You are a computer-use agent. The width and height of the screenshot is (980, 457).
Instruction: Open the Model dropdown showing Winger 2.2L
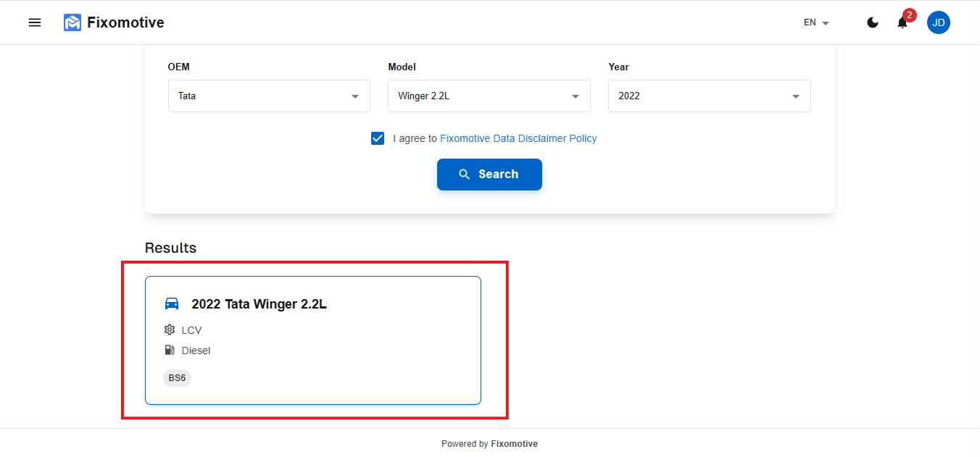(x=489, y=96)
